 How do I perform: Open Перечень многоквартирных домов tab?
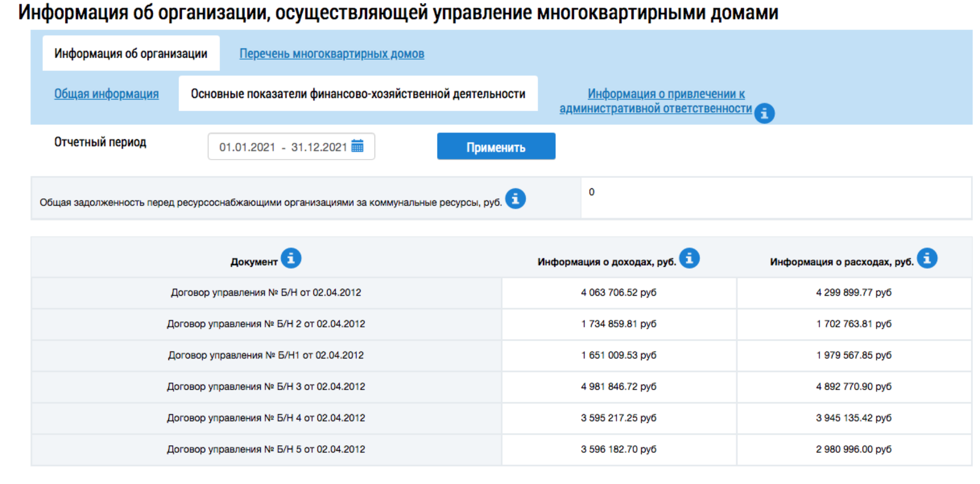(332, 54)
